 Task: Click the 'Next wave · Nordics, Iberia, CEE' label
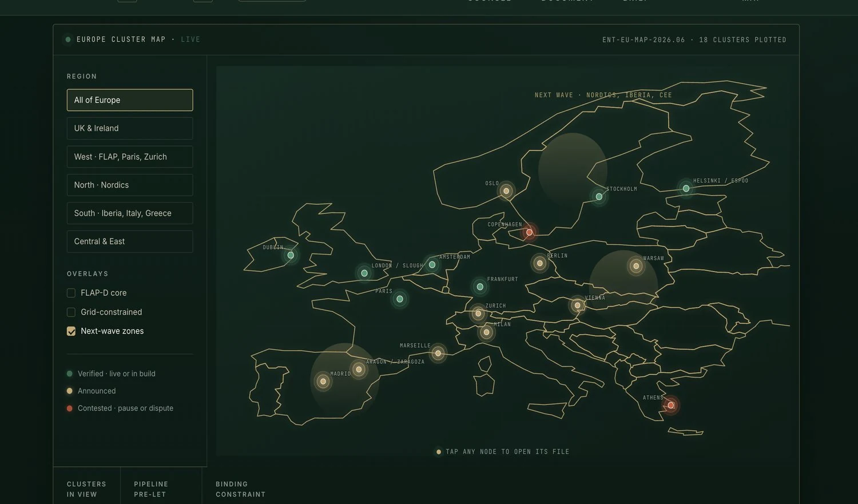click(603, 95)
